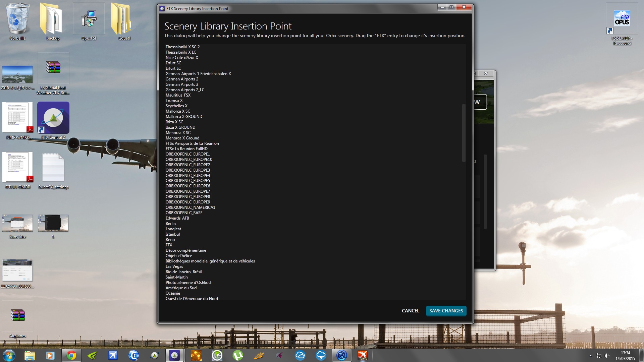Image resolution: width=644 pixels, height=362 pixels.
Task: Select the Longleat entry
Action: 173,229
